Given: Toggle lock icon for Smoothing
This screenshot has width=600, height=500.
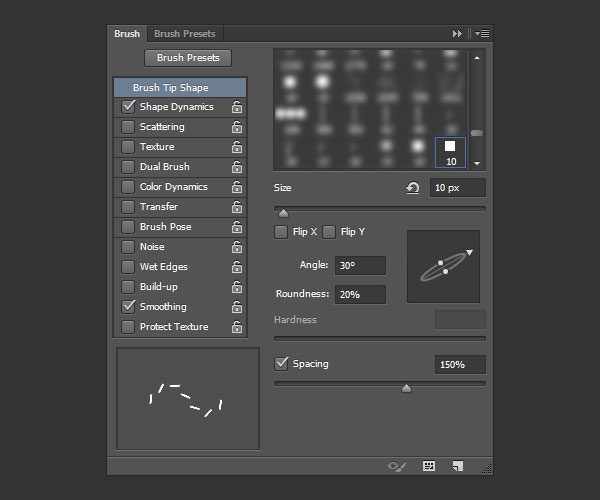Looking at the screenshot, I should pos(237,307).
